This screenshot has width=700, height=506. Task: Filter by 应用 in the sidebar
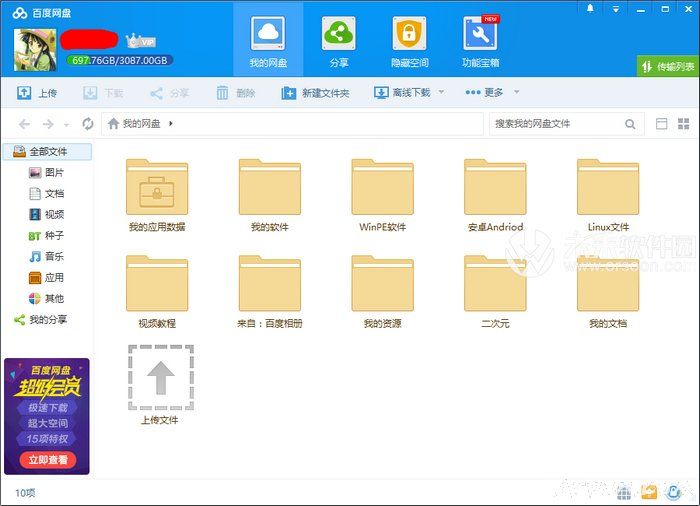47,277
